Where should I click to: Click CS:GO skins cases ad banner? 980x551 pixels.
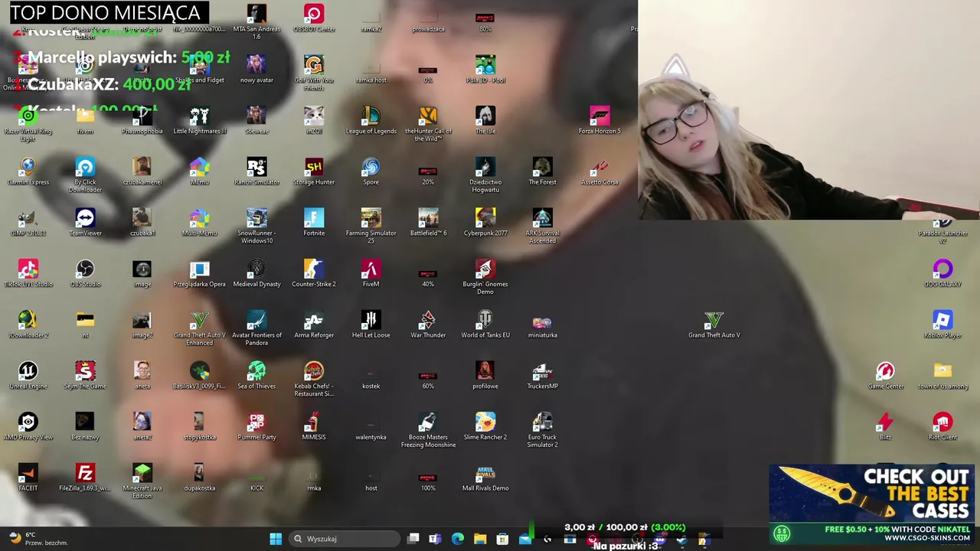[873, 504]
